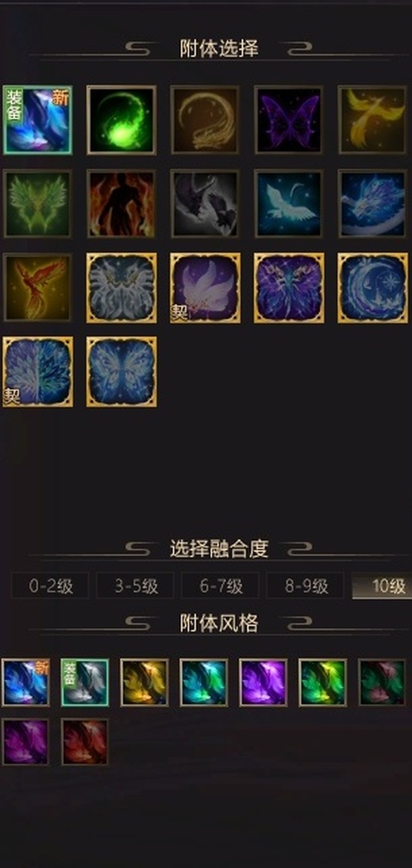Switch to the 8-9级 fusion level
Screen dimensions: 412x868
tap(306, 586)
